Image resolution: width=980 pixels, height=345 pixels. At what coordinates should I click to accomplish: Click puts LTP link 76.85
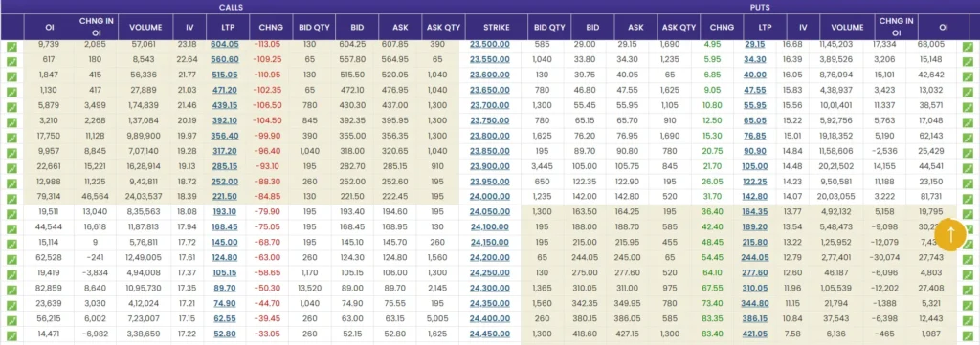[x=755, y=136]
